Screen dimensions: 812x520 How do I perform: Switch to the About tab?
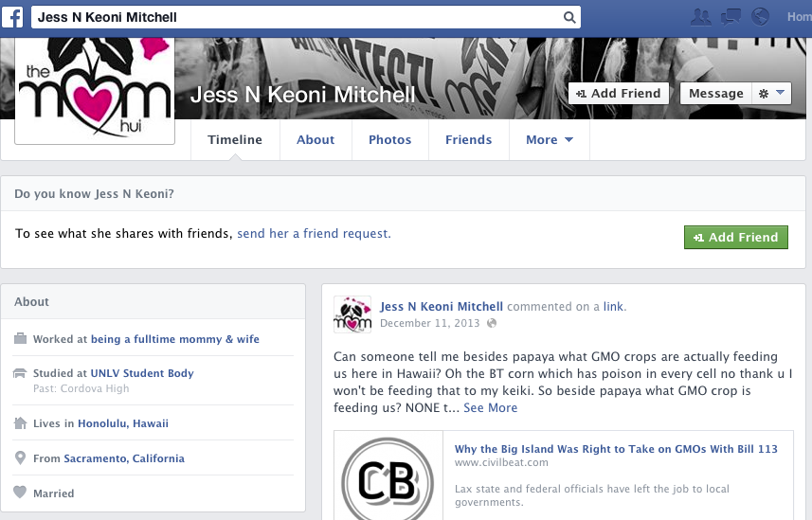pyautogui.click(x=316, y=140)
